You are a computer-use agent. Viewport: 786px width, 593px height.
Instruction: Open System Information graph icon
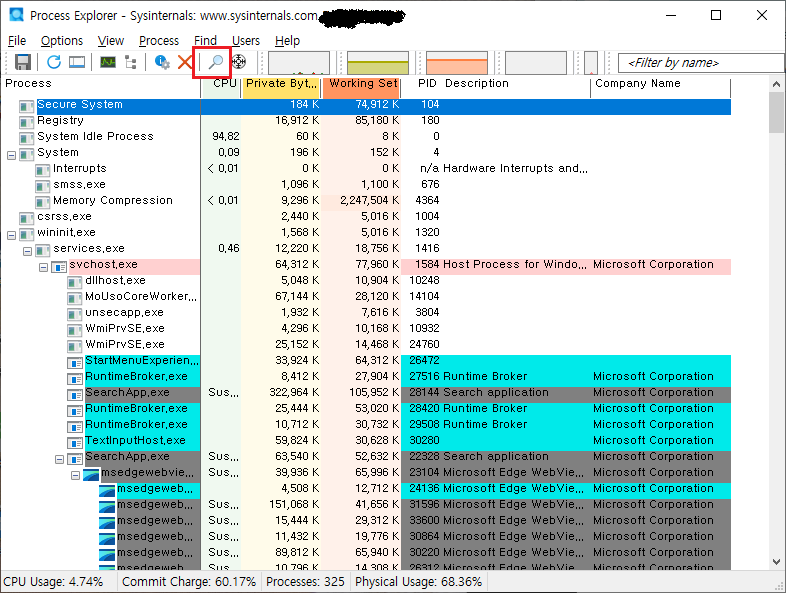[x=108, y=62]
